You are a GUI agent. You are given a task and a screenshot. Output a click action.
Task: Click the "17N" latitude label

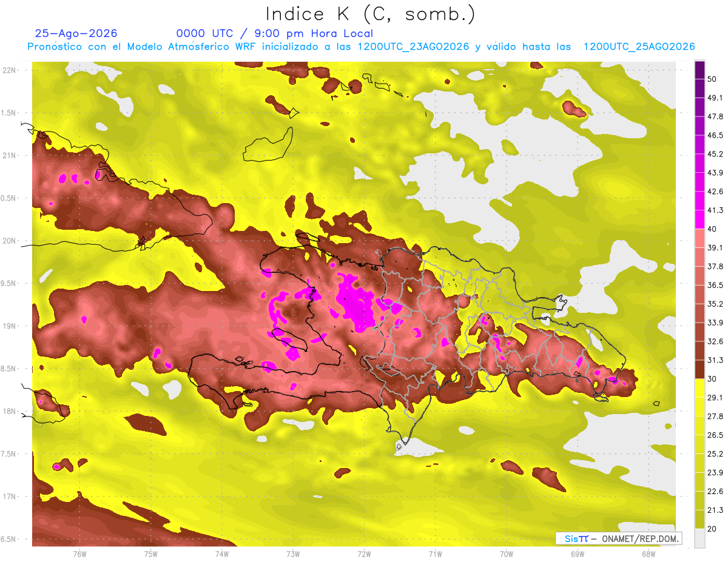click(9, 497)
